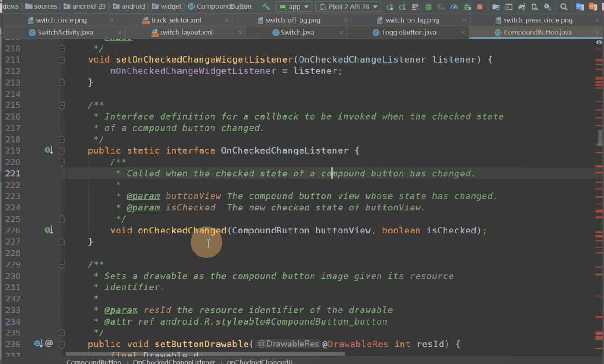This screenshot has width=604, height=364.
Task: Switch to the switch_press_circle.png tab
Action: point(537,20)
